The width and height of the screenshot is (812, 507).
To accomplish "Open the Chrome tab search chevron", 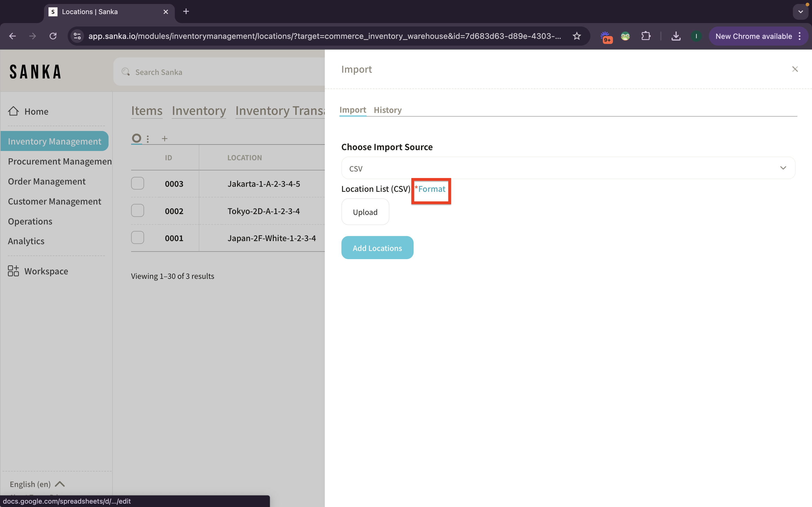I will (801, 12).
